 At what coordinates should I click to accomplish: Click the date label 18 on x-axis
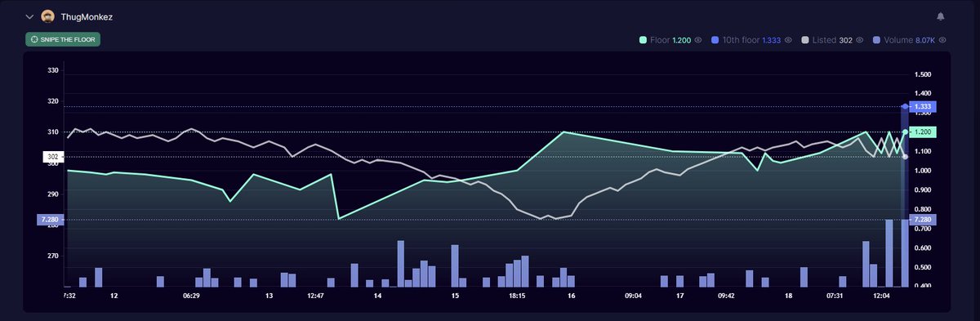click(788, 296)
